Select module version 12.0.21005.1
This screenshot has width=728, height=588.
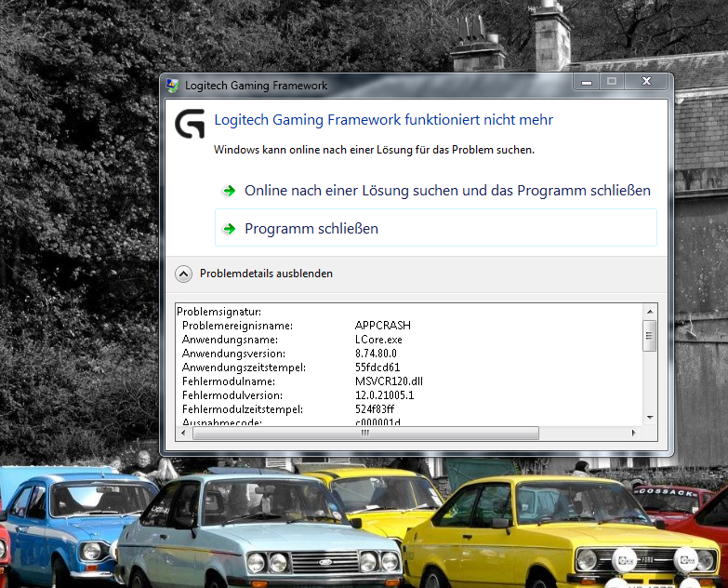[384, 395]
